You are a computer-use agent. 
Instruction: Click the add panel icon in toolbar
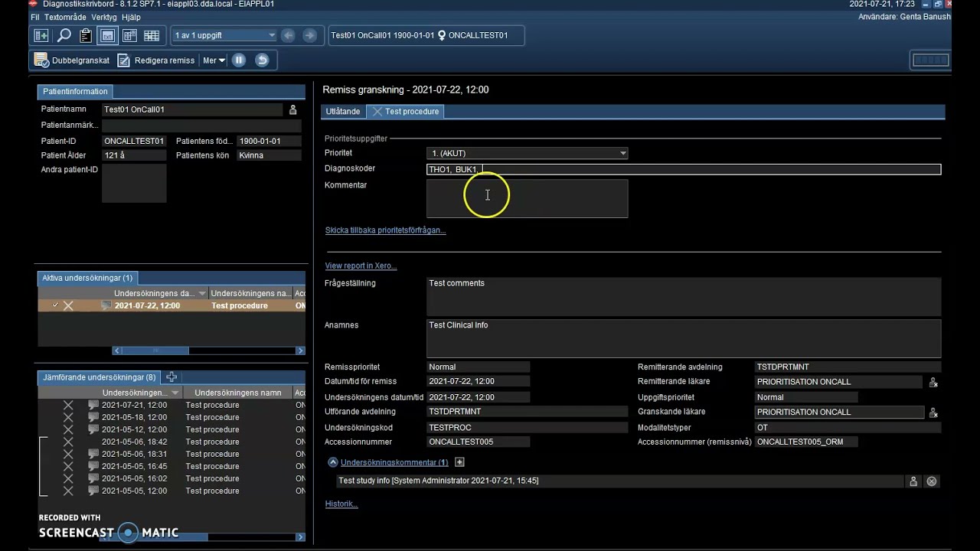point(41,35)
